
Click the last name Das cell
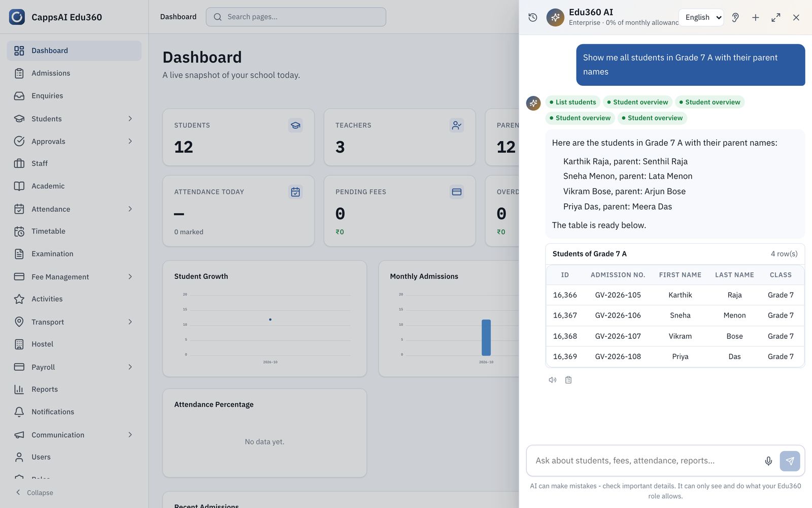(734, 357)
